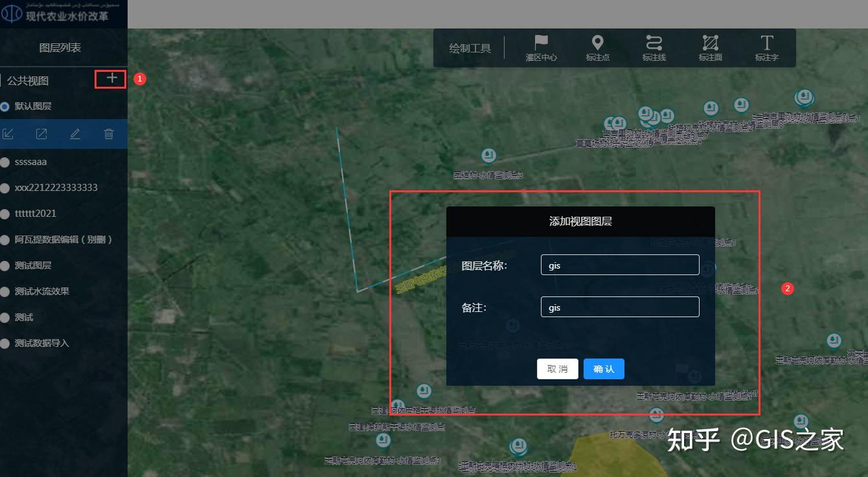
Task: Select the 测试图层 radio button
Action: pyautogui.click(x=5, y=265)
